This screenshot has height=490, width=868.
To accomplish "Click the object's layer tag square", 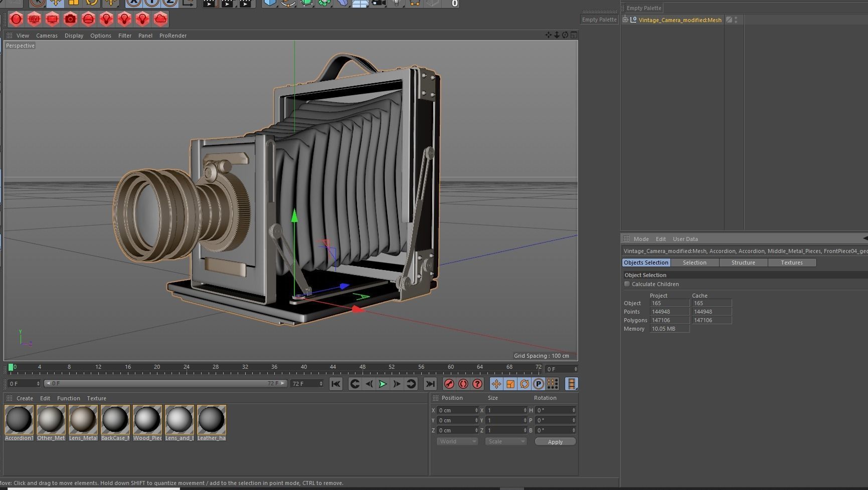I will (729, 20).
